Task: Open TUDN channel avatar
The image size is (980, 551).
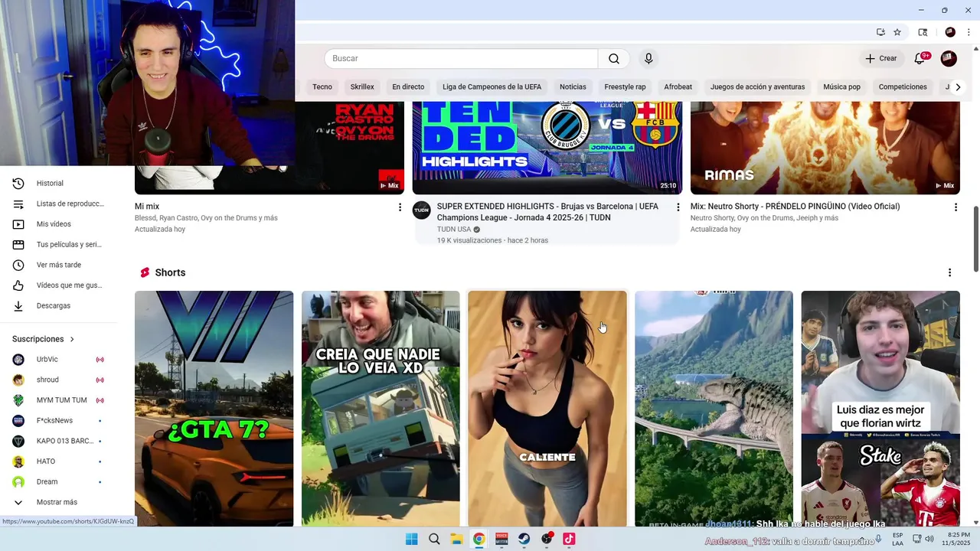Action: (x=422, y=210)
